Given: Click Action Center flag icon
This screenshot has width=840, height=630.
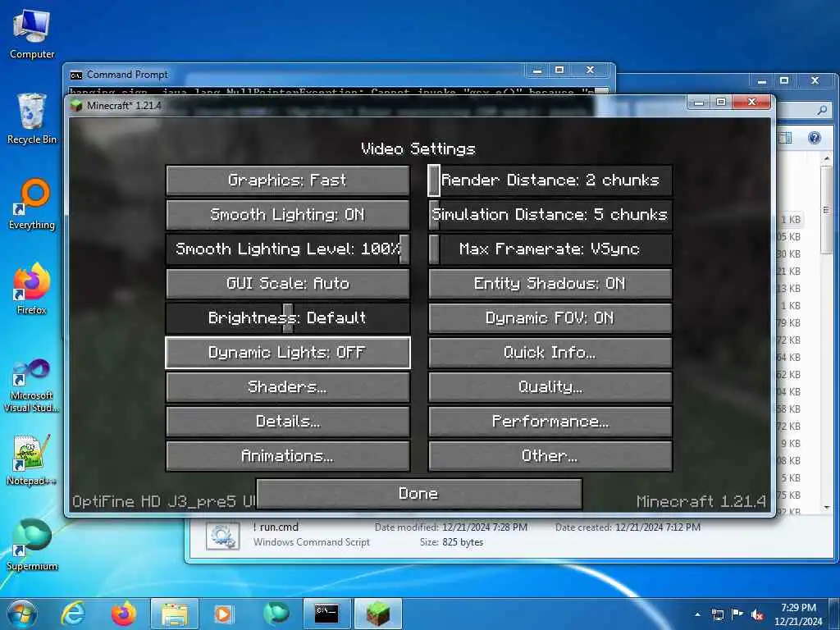Looking at the screenshot, I should pos(737,614).
